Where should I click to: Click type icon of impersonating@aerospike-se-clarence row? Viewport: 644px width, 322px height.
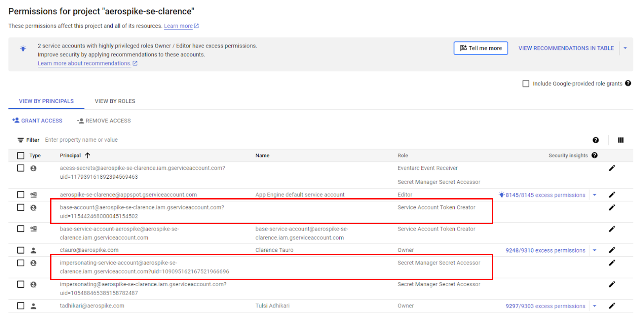pos(33,284)
